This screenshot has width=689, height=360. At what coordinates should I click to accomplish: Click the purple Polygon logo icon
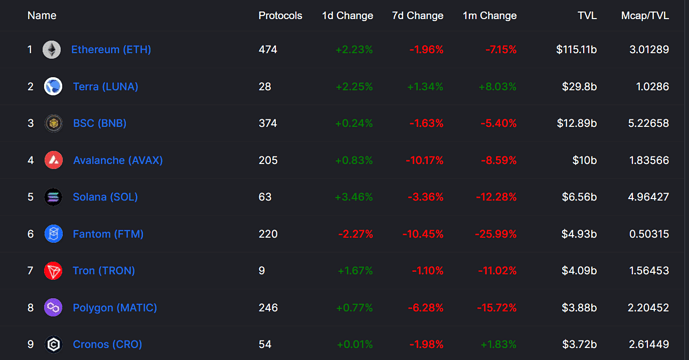(x=53, y=308)
